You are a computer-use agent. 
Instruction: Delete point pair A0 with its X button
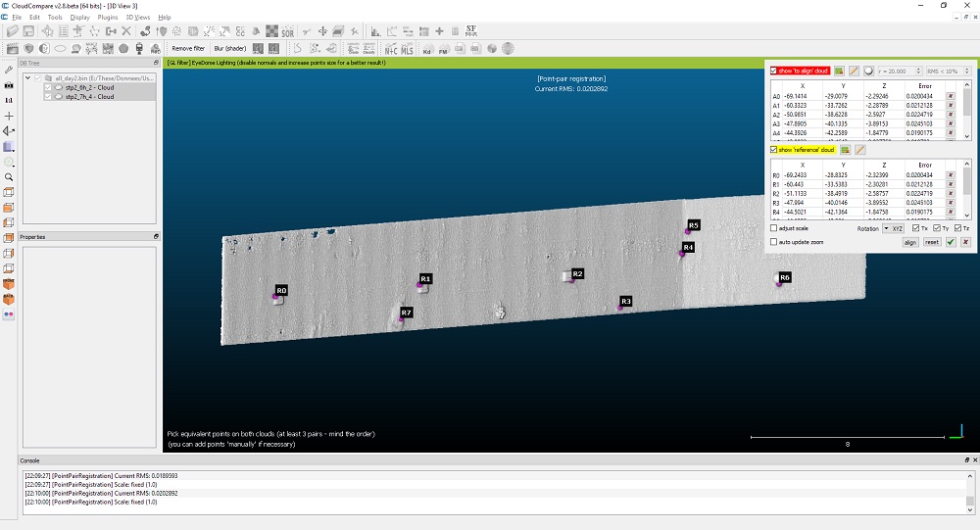[x=951, y=97]
